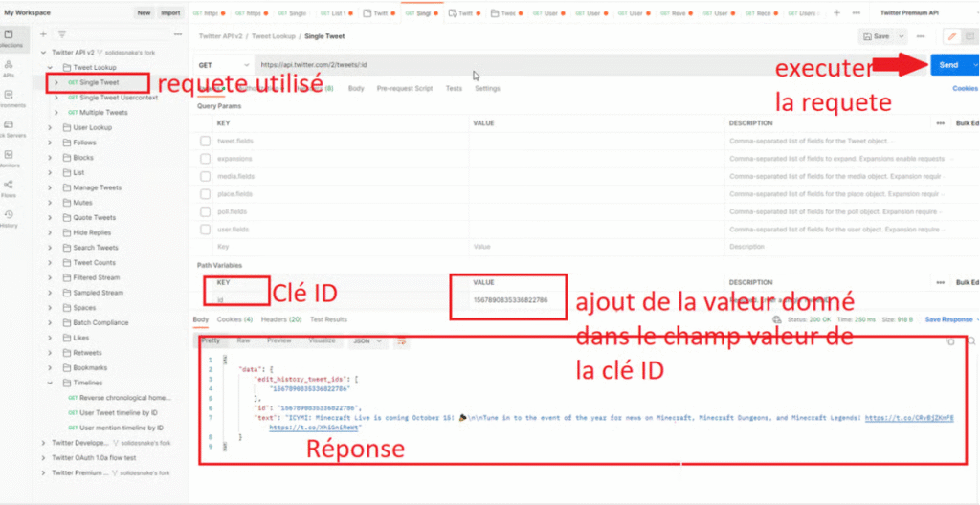Check the tweet.fields parameter checkbox
Viewport: 980px width, 505px height.
coord(205,142)
